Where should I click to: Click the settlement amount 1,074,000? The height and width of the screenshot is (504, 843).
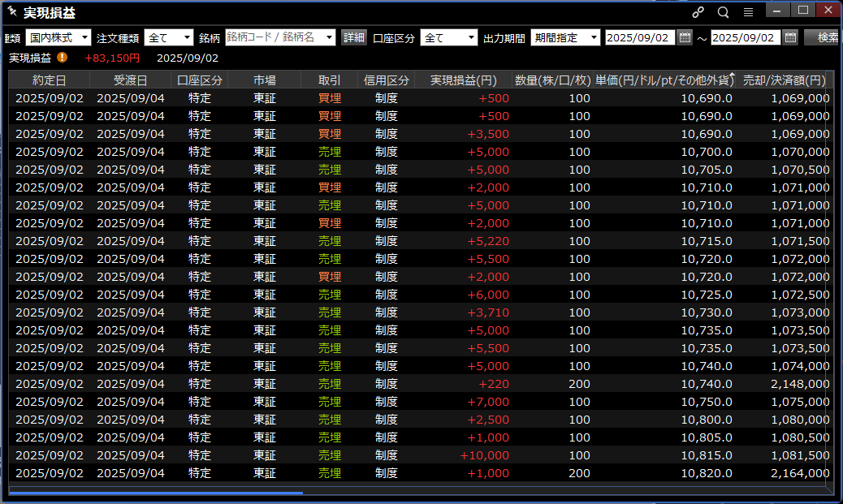click(x=800, y=366)
